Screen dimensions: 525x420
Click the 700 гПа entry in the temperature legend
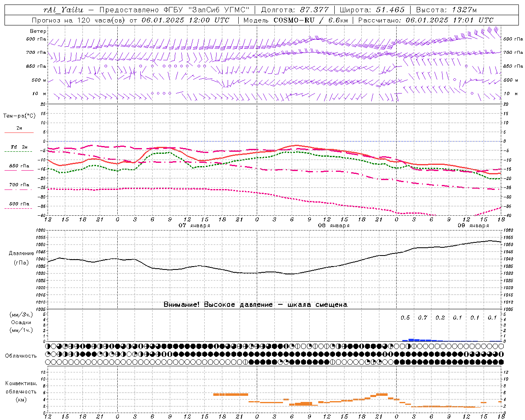pyautogui.click(x=19, y=185)
